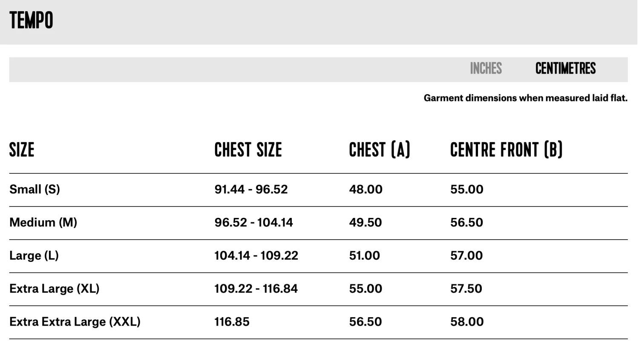Select the Large (L) size row label
Image resolution: width=639 pixels, height=364 pixels.
point(34,255)
